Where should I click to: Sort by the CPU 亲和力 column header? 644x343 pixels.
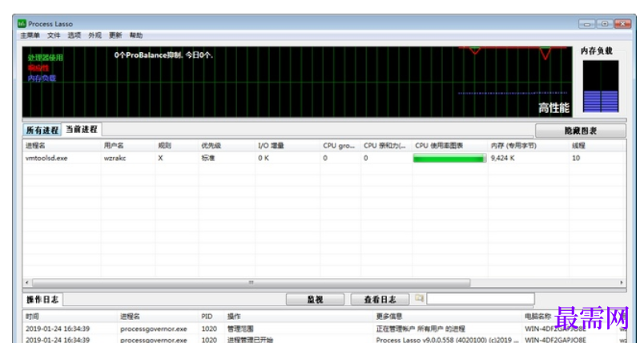click(x=386, y=145)
